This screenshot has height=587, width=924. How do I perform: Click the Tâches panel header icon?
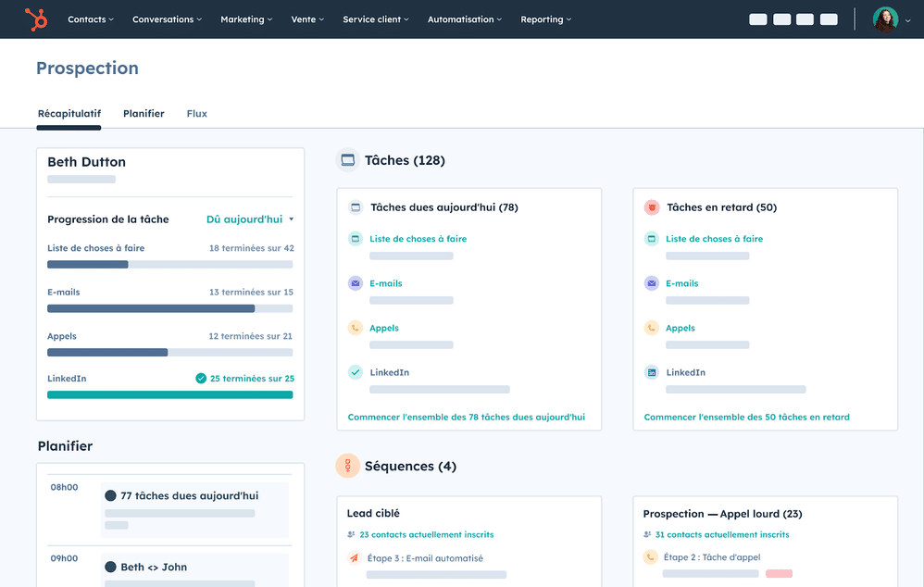[348, 160]
